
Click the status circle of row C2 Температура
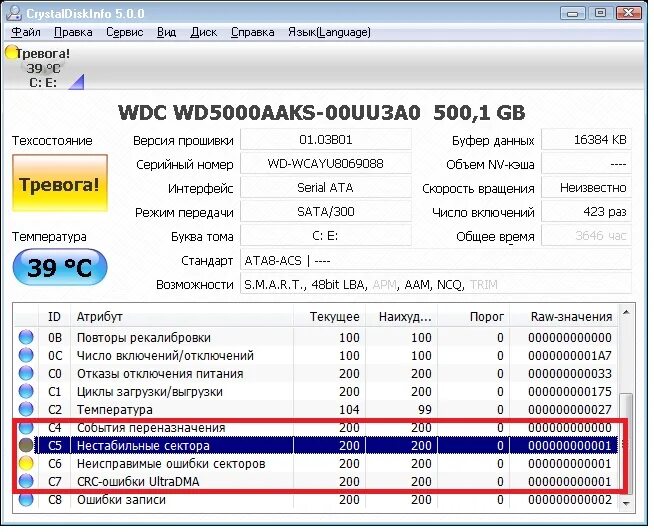(26, 409)
